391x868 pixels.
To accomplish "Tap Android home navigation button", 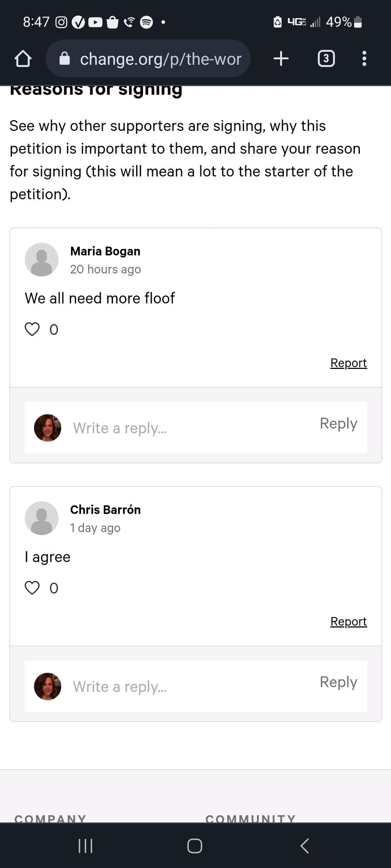I will point(195,846).
